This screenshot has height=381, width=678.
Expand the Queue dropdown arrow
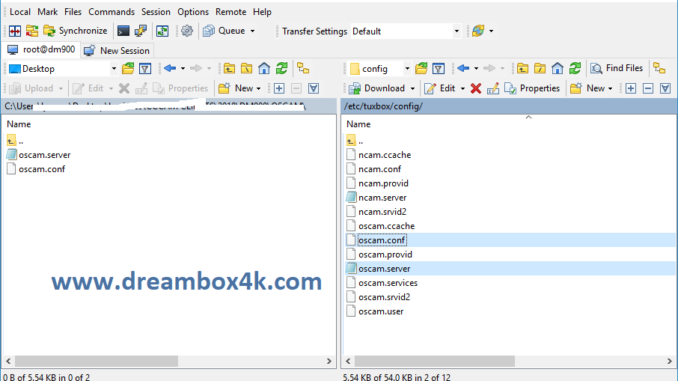(253, 31)
